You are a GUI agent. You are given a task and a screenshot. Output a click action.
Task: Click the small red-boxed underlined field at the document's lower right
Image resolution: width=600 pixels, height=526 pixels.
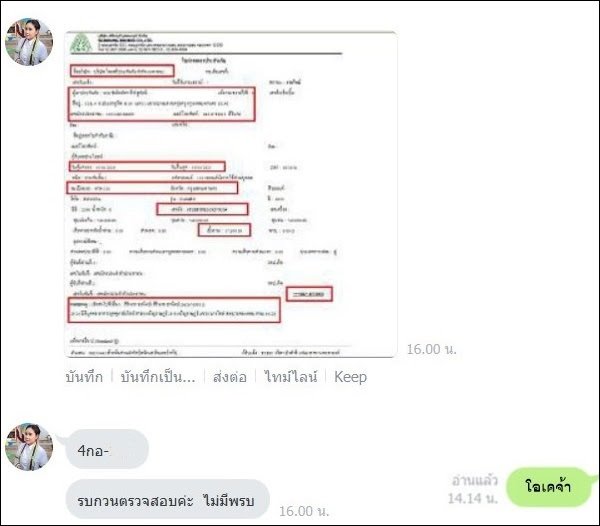pyautogui.click(x=309, y=294)
